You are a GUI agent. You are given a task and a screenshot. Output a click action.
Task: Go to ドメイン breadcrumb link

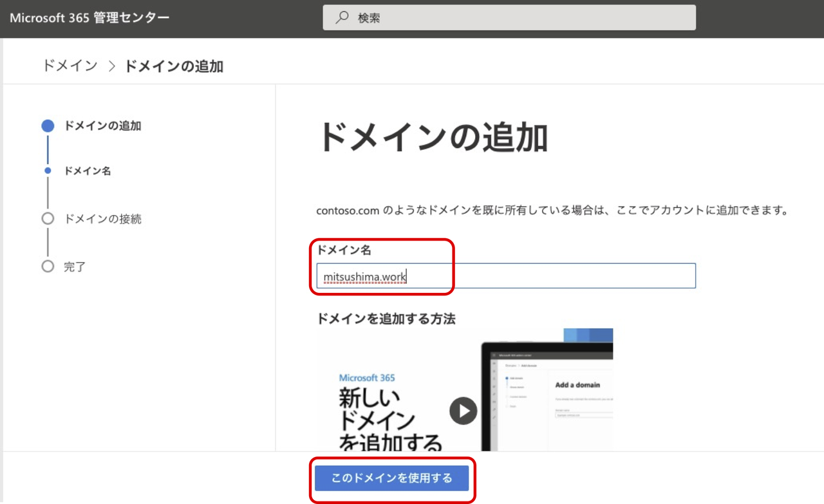coord(70,65)
